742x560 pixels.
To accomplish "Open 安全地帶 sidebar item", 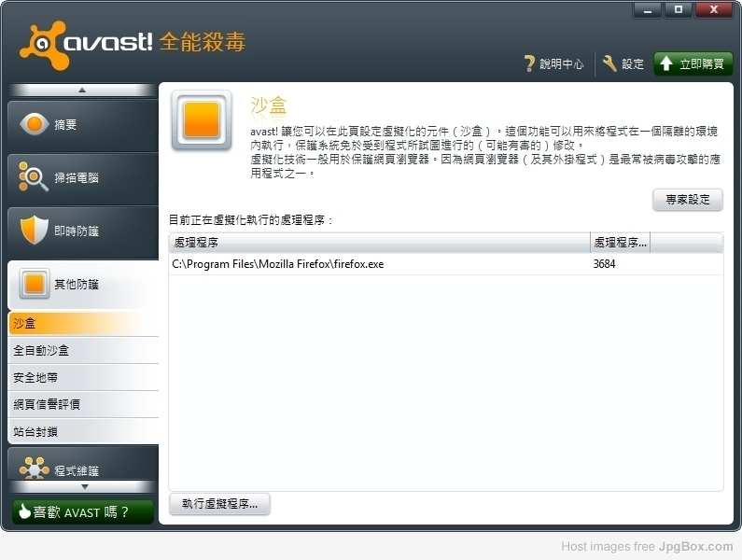I will 82,378.
